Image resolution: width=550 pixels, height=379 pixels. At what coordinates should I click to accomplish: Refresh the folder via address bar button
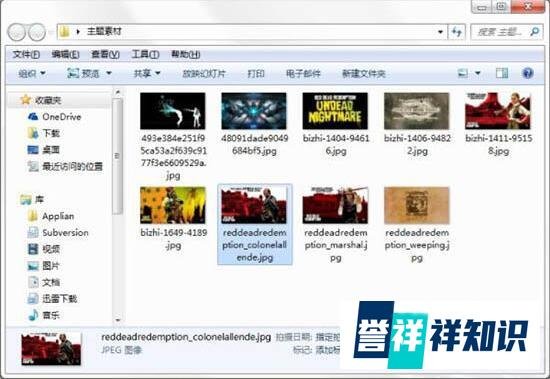click(456, 32)
